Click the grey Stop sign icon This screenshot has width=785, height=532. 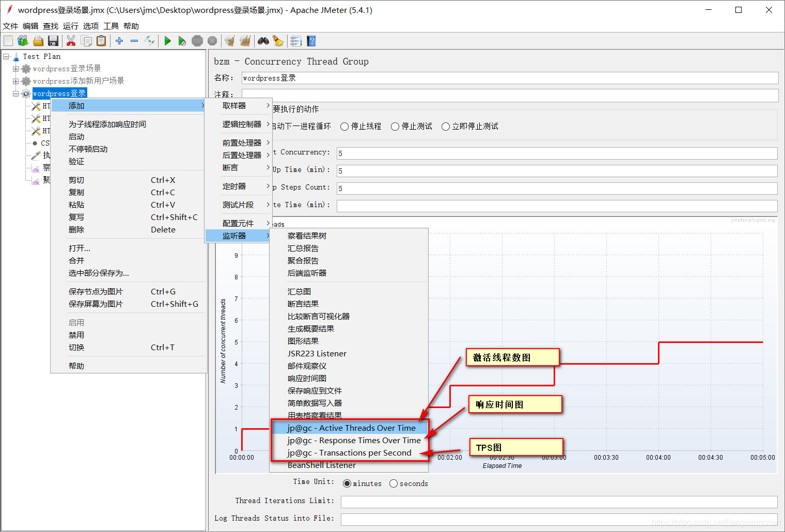197,41
